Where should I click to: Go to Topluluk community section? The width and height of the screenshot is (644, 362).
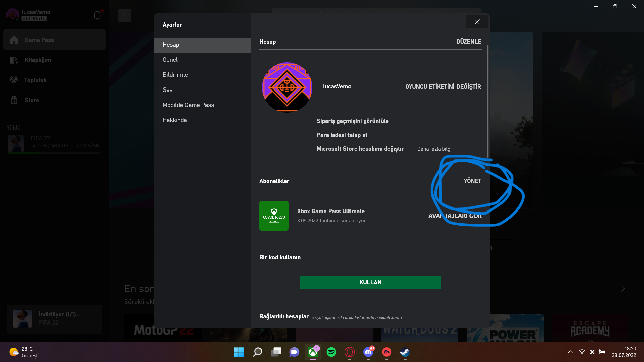click(x=35, y=80)
